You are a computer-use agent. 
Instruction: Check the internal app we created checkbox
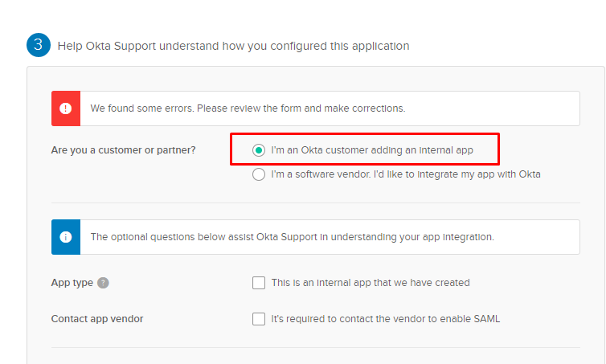pyautogui.click(x=258, y=283)
